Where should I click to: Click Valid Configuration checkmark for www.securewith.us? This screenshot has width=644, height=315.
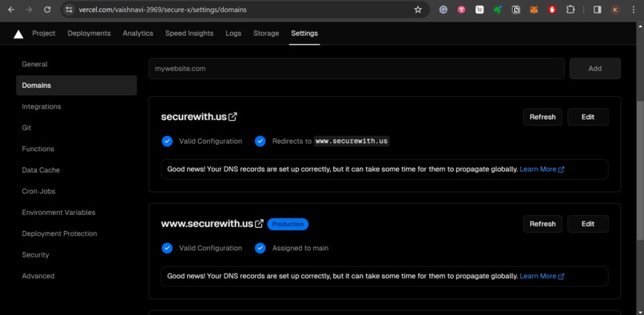click(x=167, y=248)
